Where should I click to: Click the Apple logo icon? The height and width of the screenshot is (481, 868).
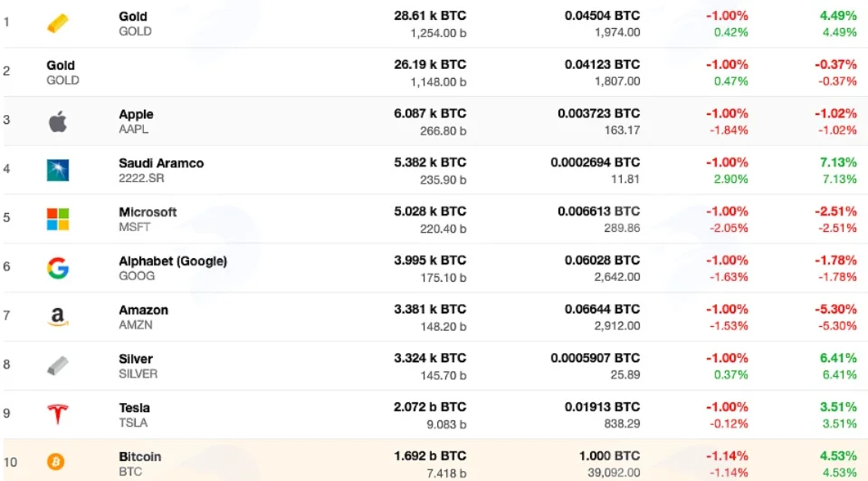pos(58,121)
